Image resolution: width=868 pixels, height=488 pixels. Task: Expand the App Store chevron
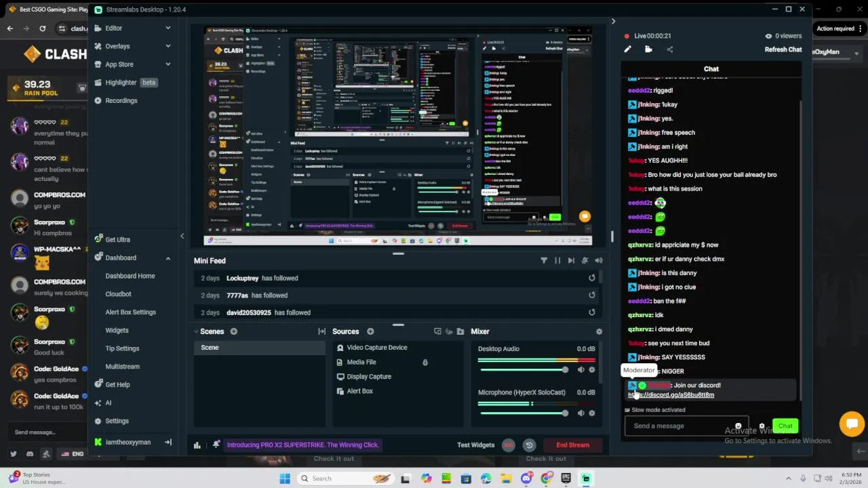167,64
